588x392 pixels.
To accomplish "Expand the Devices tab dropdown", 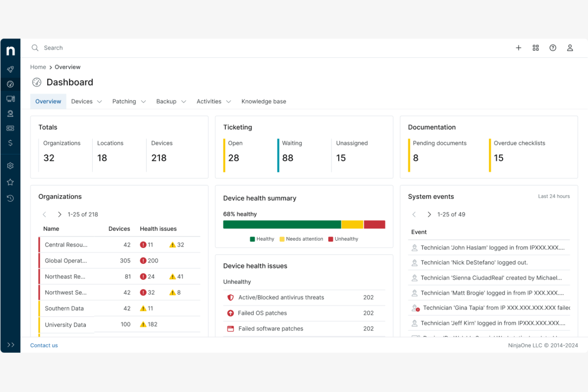I will tap(86, 102).
